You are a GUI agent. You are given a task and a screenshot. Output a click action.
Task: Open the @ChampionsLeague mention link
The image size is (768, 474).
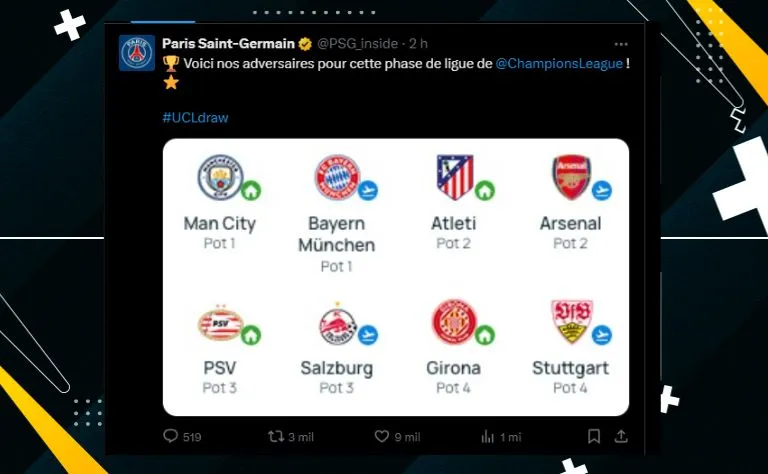559,63
